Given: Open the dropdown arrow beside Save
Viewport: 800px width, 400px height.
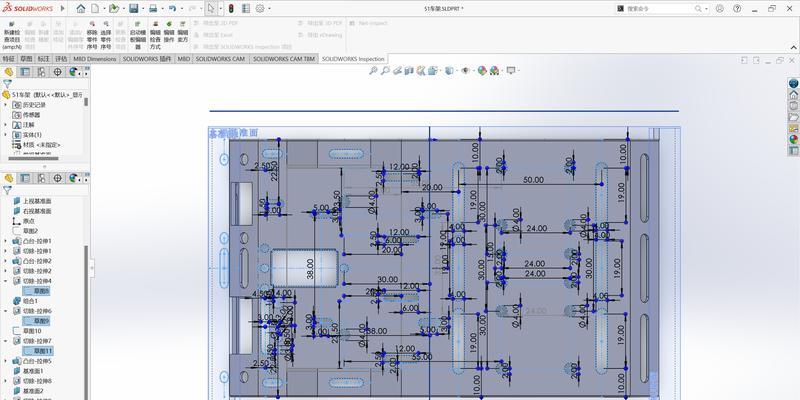Looking at the screenshot, I should pos(142,9).
